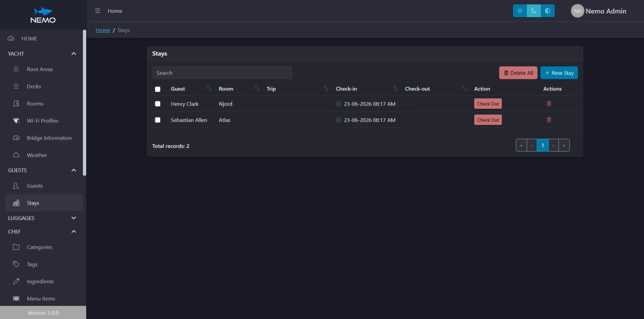Collapse the CHEF section
This screenshot has width=644, height=319.
(x=74, y=231)
